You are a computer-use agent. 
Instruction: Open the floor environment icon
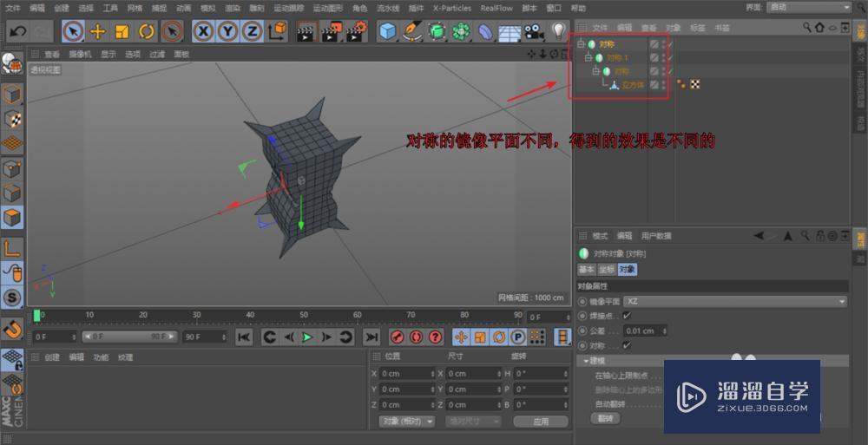point(510,31)
